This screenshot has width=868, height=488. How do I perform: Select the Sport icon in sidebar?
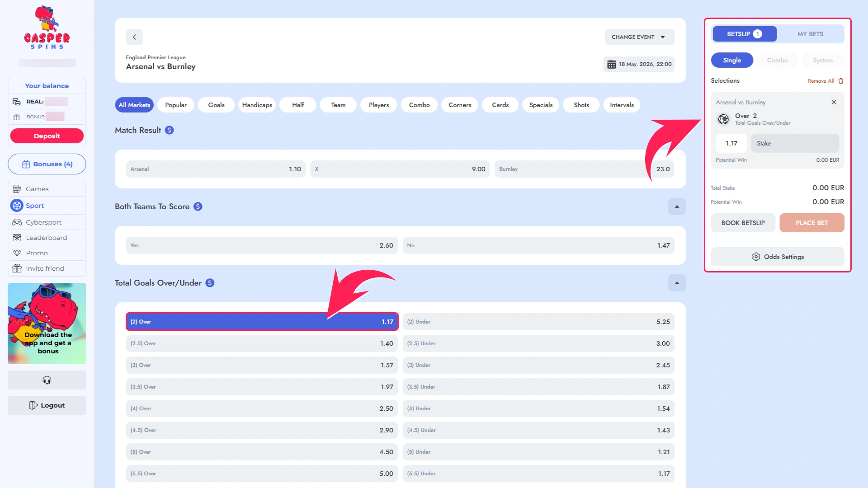pos(17,206)
